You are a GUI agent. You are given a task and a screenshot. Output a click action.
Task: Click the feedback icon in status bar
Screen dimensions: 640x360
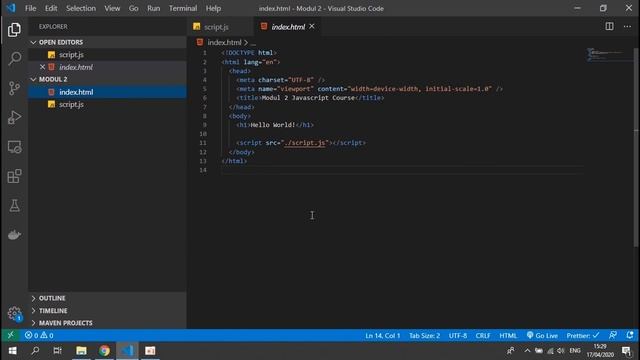tap(613, 335)
